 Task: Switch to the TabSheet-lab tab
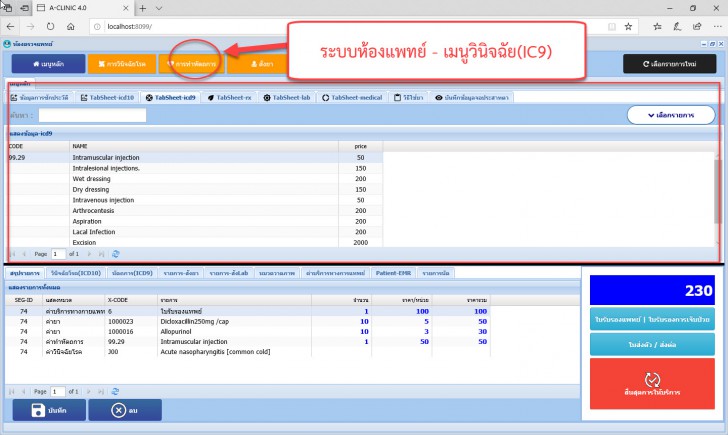[x=287, y=97]
